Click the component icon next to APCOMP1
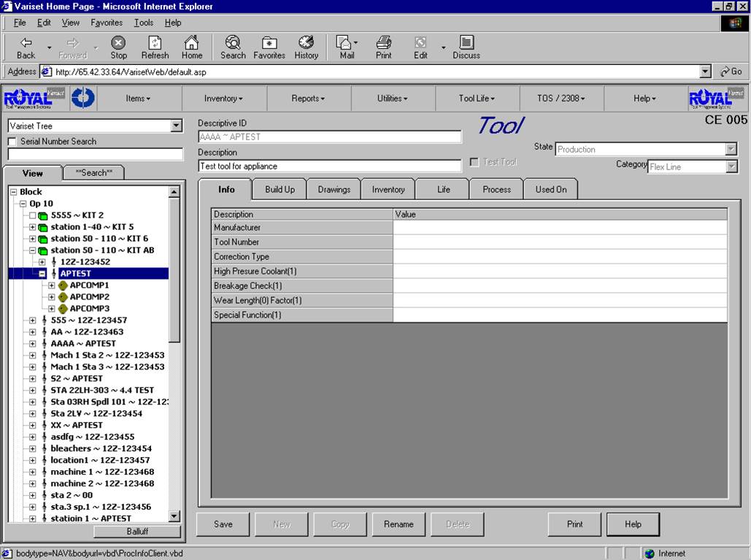Viewport: 751px width, 560px height. coord(62,285)
